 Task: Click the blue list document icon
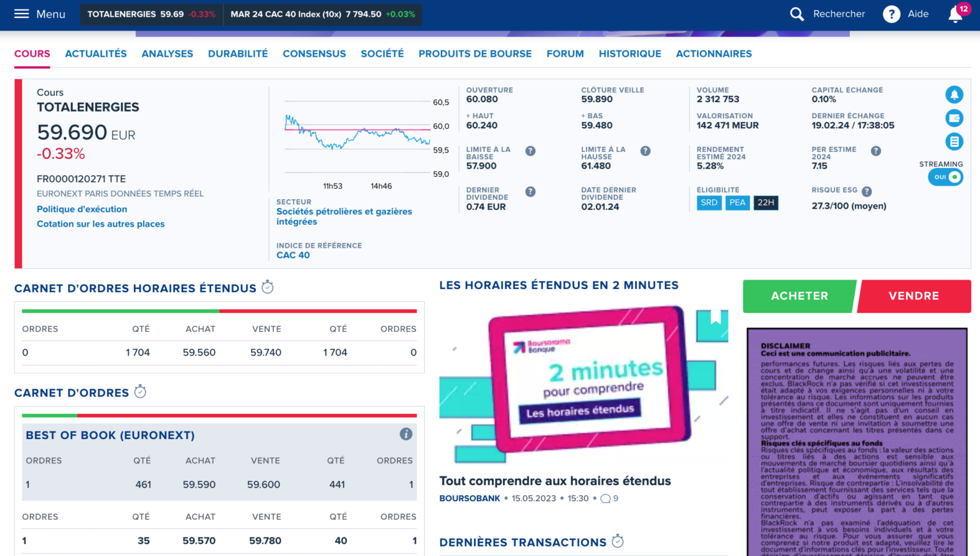point(954,142)
